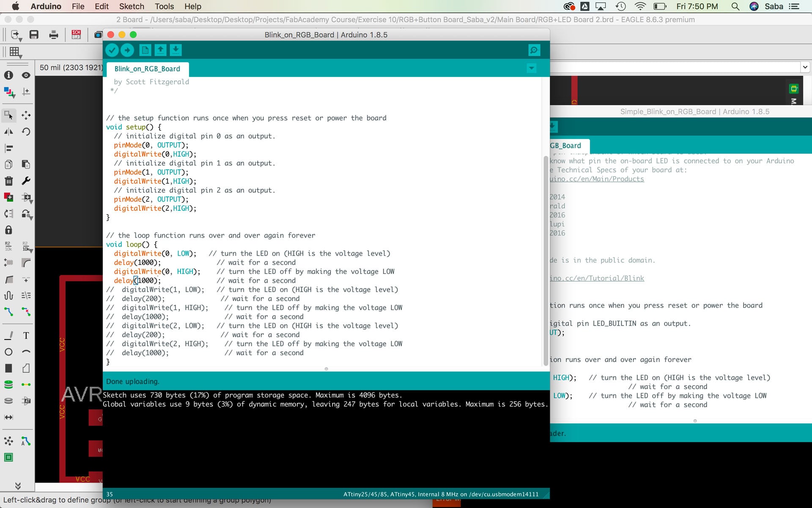This screenshot has width=812, height=508.
Task: Open the Tools menu
Action: click(164, 6)
